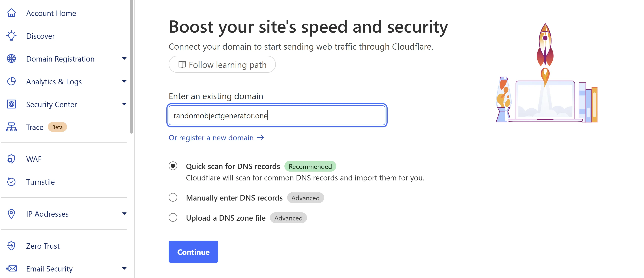The height and width of the screenshot is (278, 644).
Task: Choose Upload a DNS zone file radio
Action: point(173,217)
